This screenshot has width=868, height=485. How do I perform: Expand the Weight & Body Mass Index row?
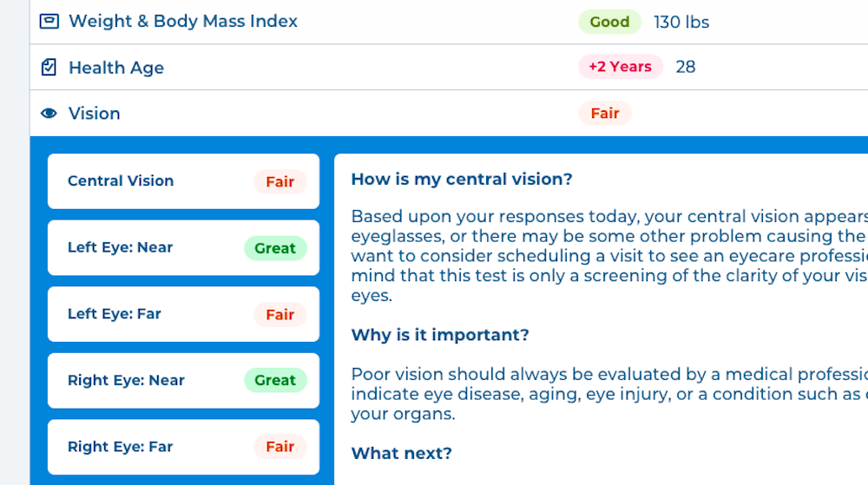tap(449, 22)
